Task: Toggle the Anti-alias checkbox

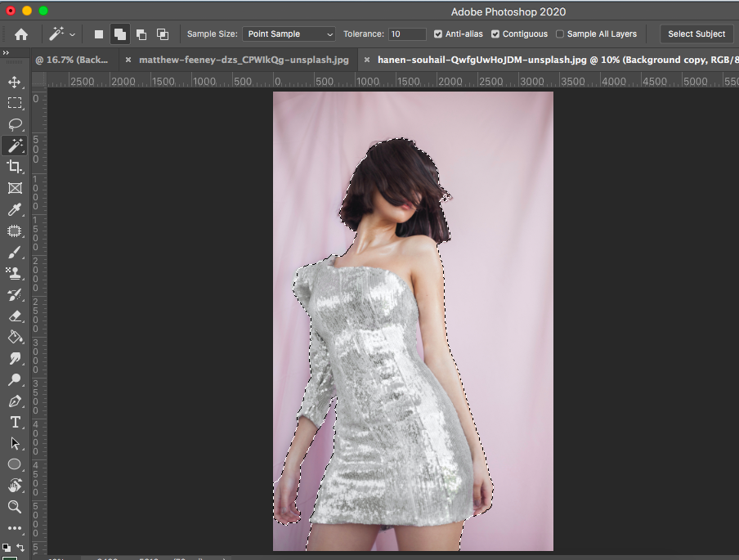Action: [438, 34]
